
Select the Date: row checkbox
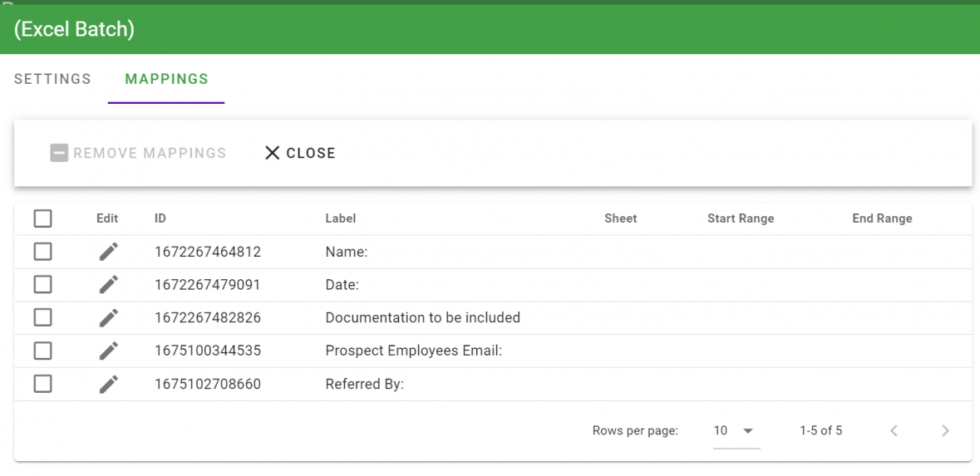click(x=43, y=285)
